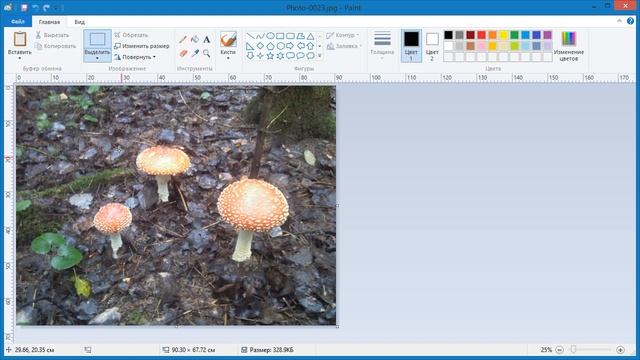Viewport: 640px width, 360px height.
Task: Pick the dark red color swatch
Action: [x=471, y=35]
